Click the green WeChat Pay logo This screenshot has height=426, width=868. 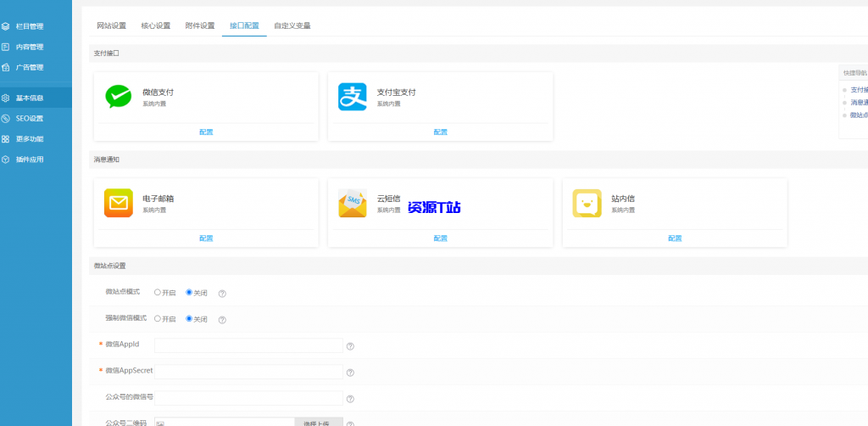pyautogui.click(x=119, y=97)
